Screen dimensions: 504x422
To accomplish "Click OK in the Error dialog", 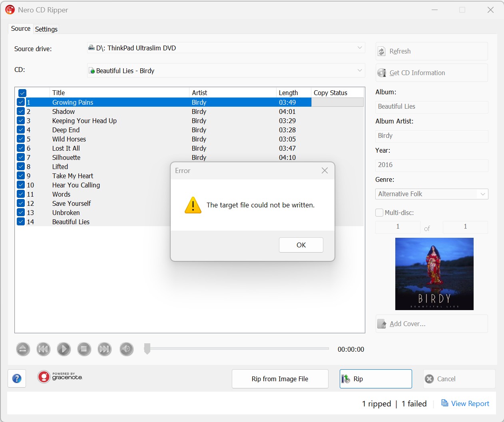I will tap(301, 245).
